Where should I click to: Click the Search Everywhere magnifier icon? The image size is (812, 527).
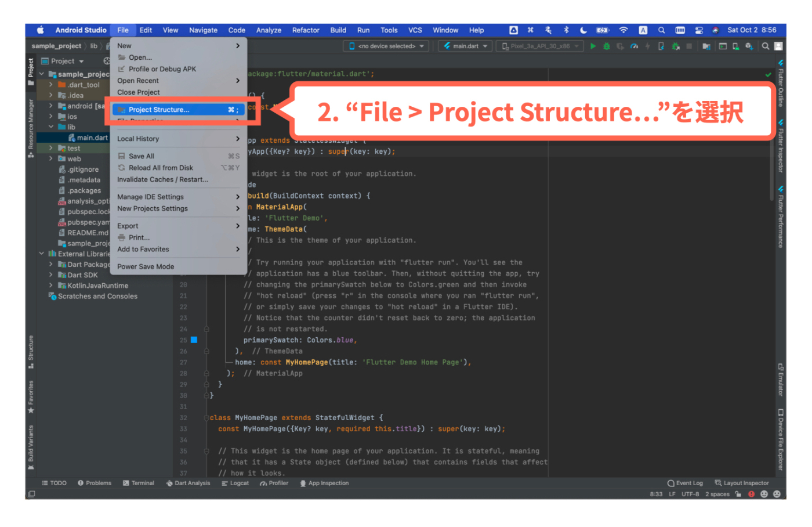[x=766, y=46]
